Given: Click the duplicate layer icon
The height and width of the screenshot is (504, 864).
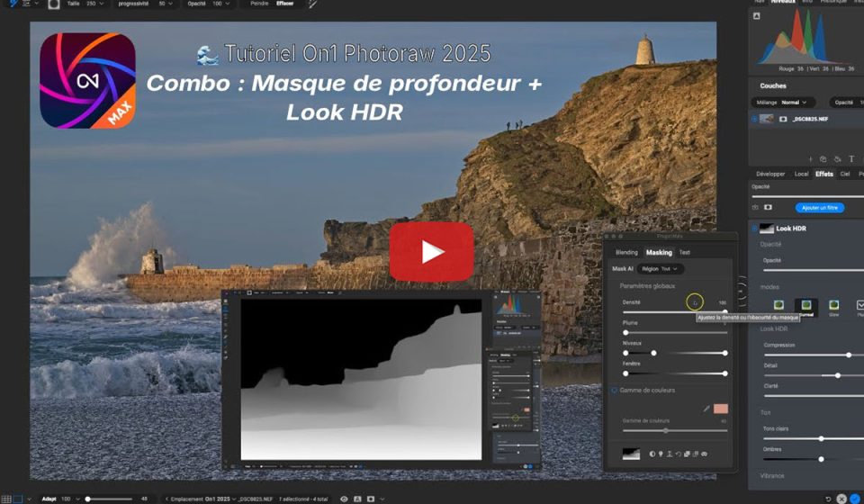Looking at the screenshot, I should point(823,159).
